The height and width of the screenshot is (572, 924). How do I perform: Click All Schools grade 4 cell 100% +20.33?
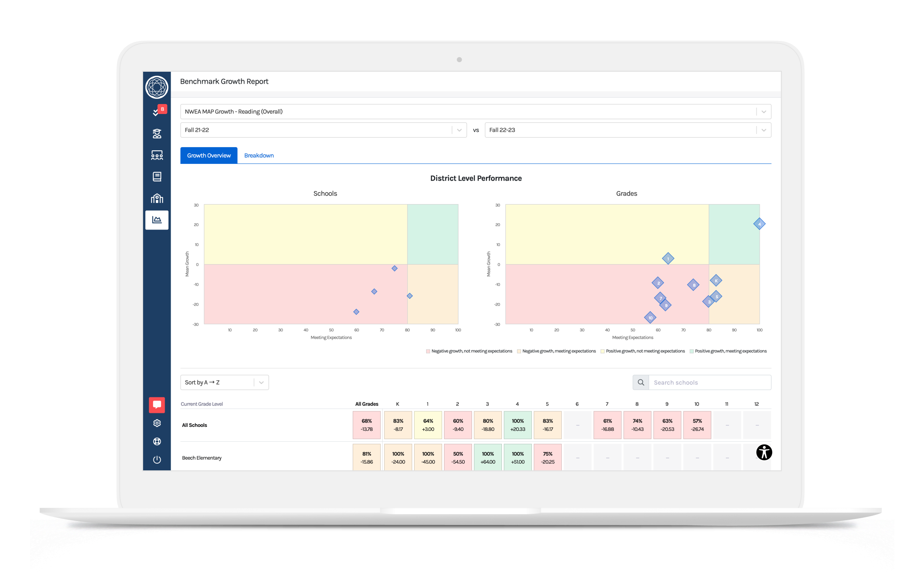coord(518,425)
